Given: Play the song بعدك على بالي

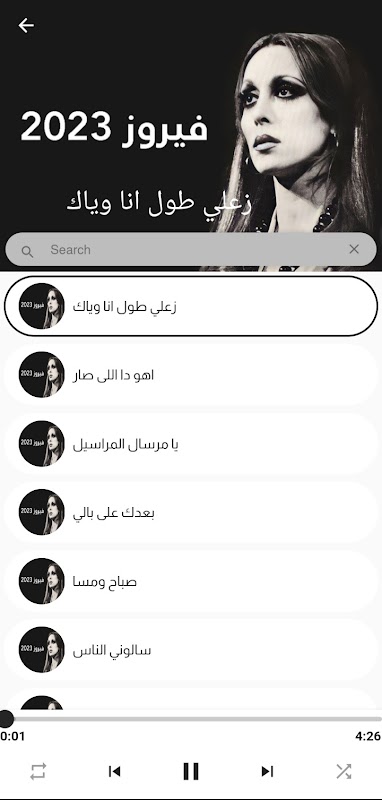Looking at the screenshot, I should (191, 512).
